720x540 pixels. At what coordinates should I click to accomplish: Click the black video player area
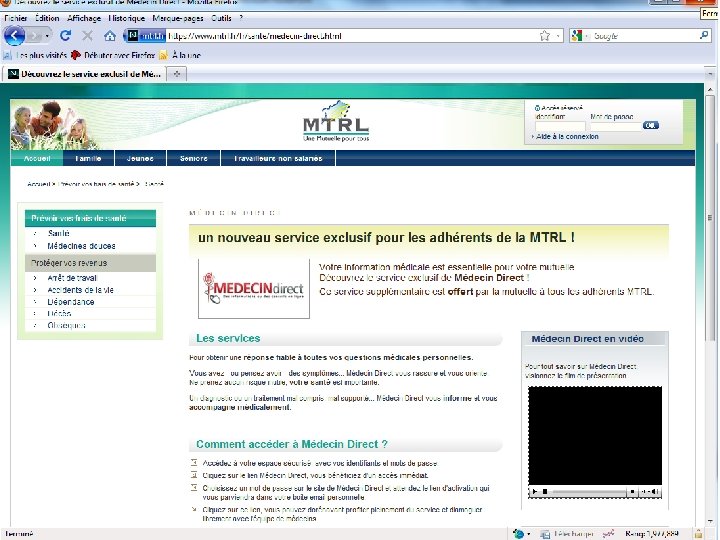tap(595, 435)
